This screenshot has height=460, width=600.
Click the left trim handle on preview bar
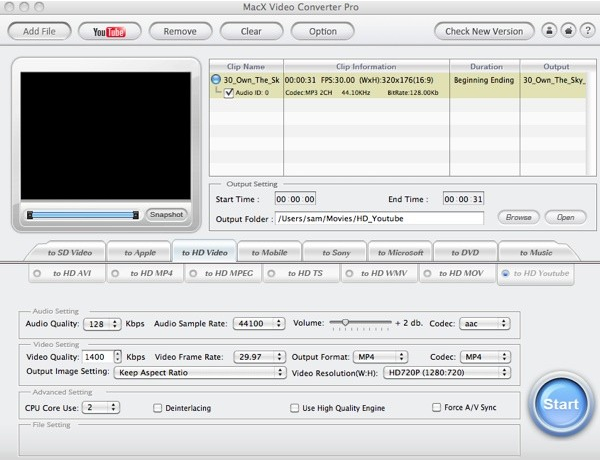click(x=30, y=215)
